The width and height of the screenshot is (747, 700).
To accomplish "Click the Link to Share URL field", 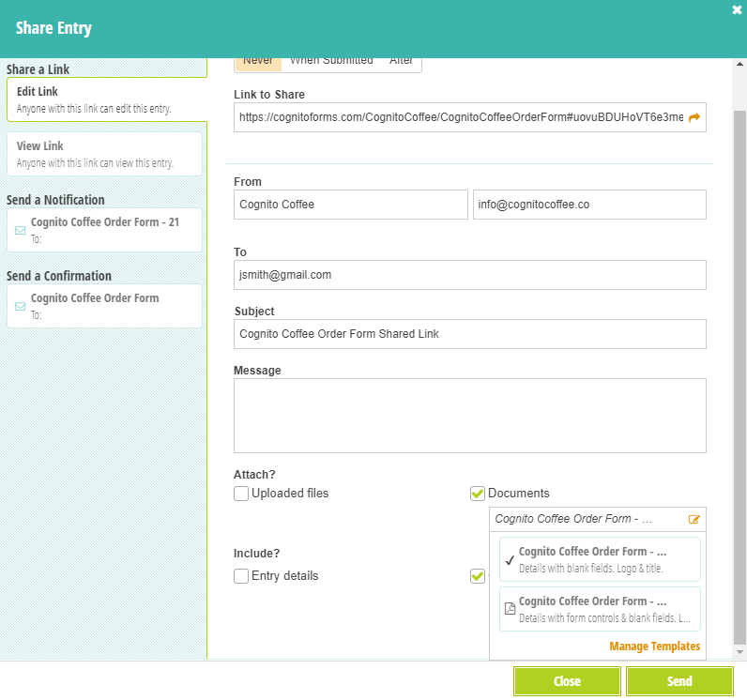I will pos(470,117).
